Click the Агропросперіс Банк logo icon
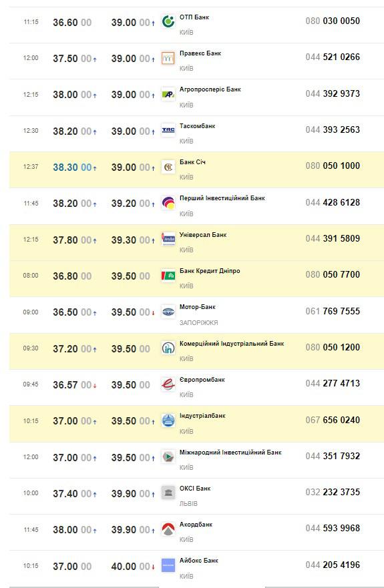 point(168,94)
